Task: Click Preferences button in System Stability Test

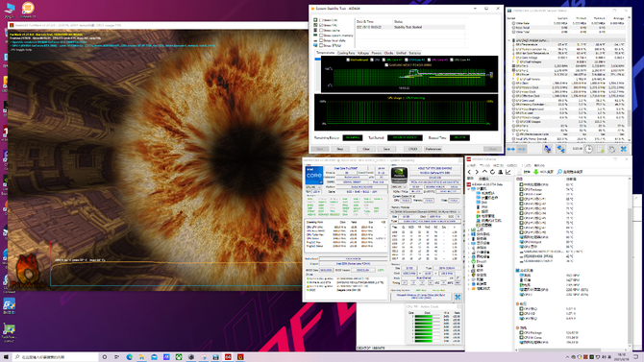Action: tap(433, 149)
